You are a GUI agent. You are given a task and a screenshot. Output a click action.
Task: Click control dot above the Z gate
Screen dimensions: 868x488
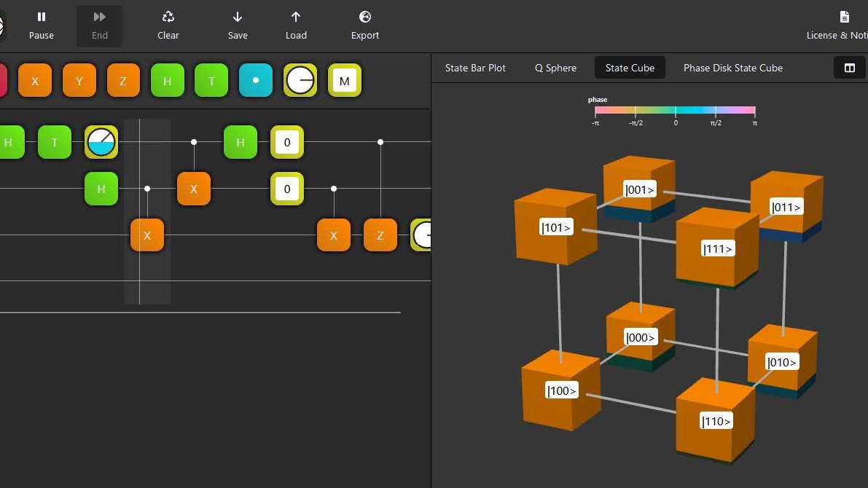tap(380, 142)
